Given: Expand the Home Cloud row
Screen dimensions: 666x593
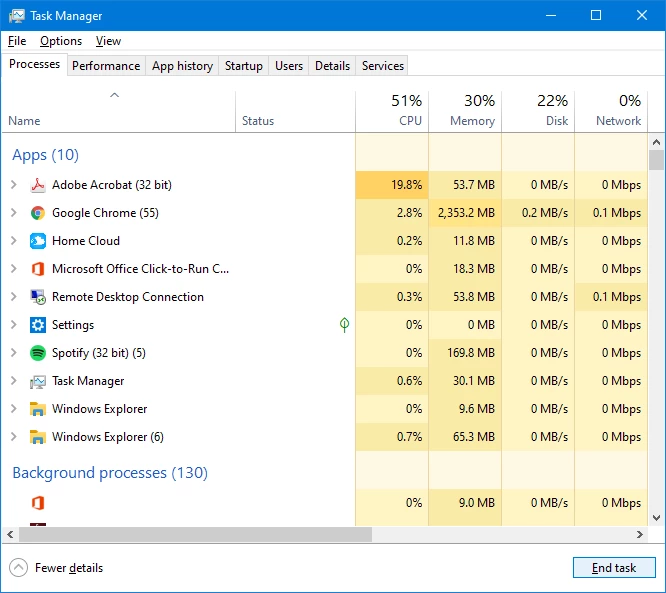Looking at the screenshot, I should (14, 241).
